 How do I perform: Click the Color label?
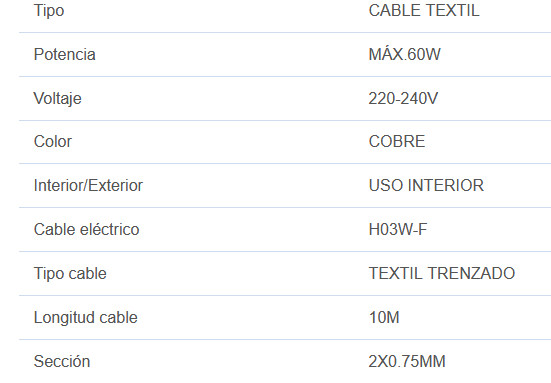coord(53,142)
